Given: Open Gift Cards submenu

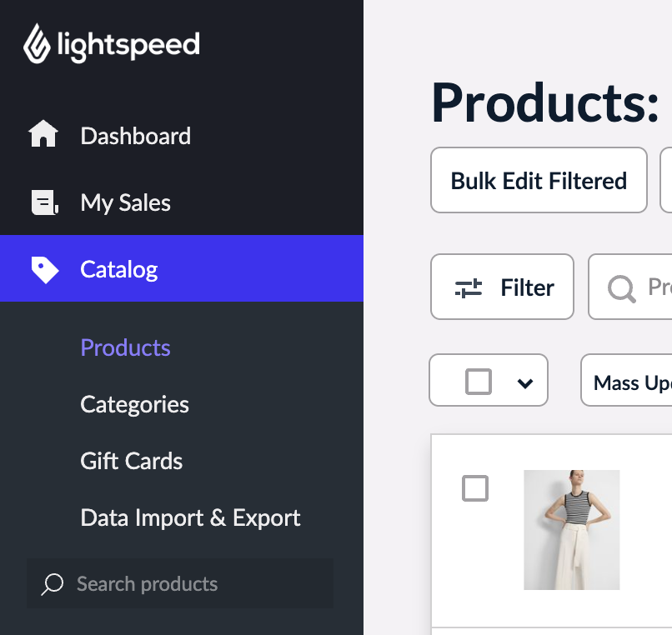Looking at the screenshot, I should (x=131, y=461).
